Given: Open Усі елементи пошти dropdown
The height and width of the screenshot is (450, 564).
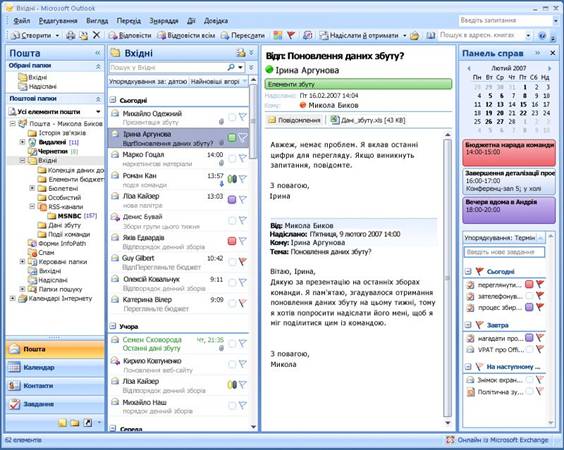Looking at the screenshot, I should pos(98,112).
